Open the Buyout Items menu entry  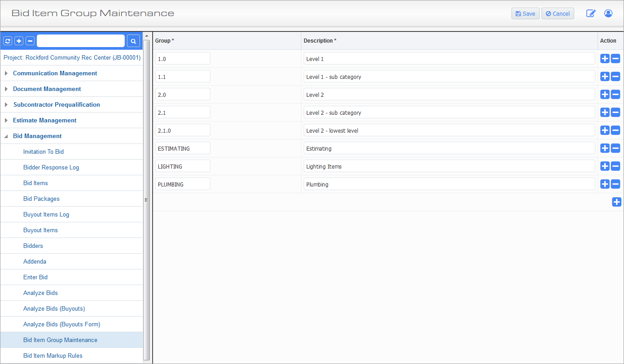(x=40, y=230)
